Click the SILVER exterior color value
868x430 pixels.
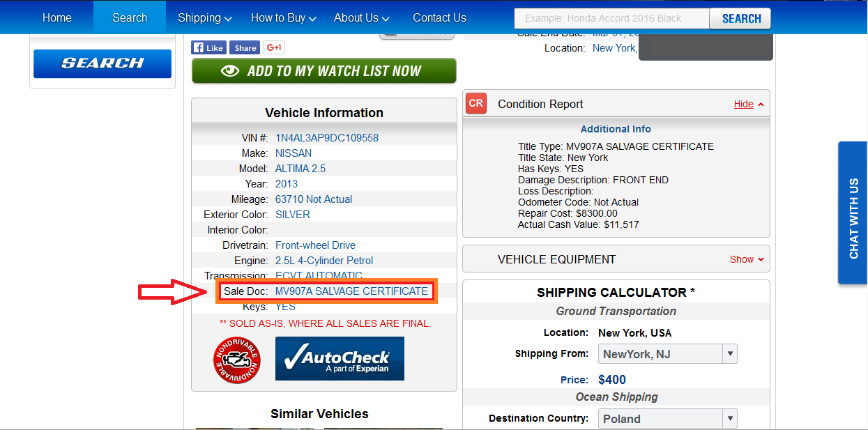(x=293, y=215)
